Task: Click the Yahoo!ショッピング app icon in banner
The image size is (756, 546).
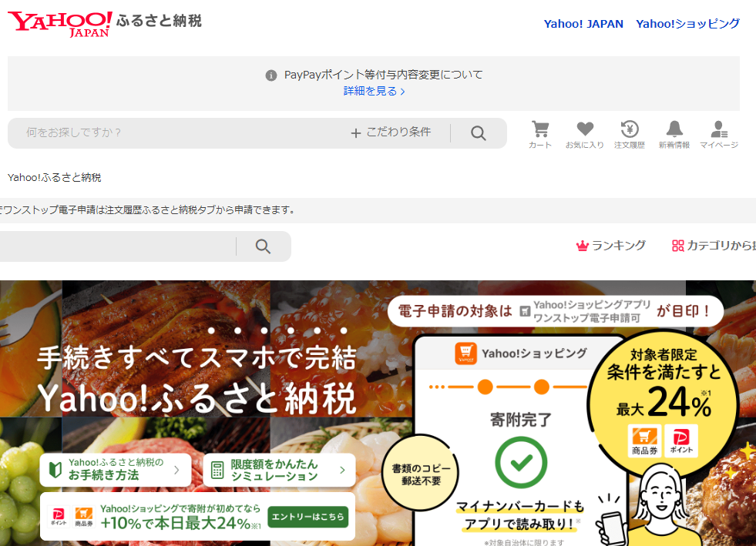Action: (465, 353)
